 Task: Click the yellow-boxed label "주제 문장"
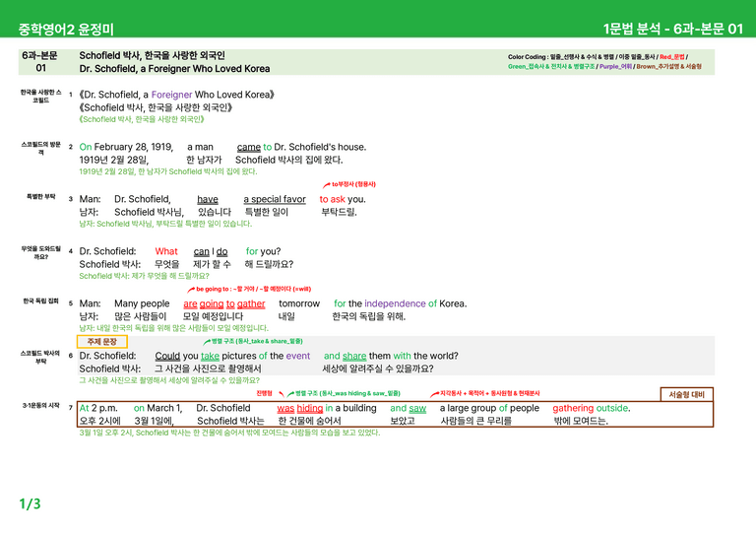[102, 342]
